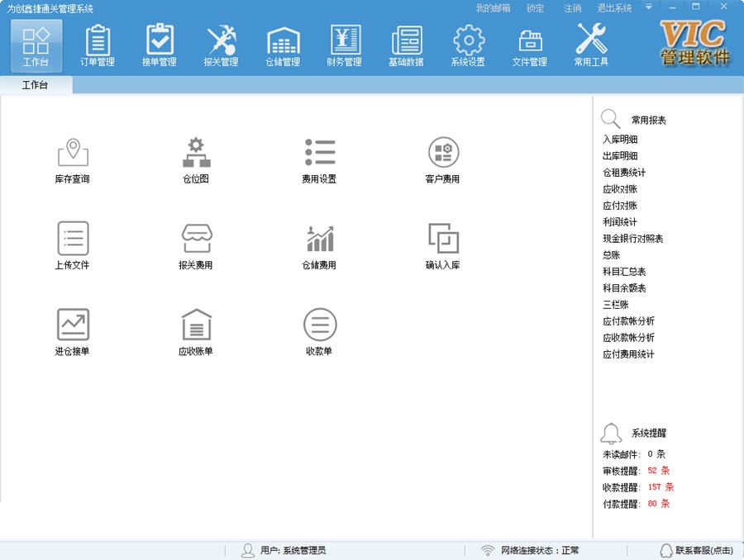Click the 收款提醒 157 条 count
This screenshot has width=744, height=560.
(x=661, y=487)
